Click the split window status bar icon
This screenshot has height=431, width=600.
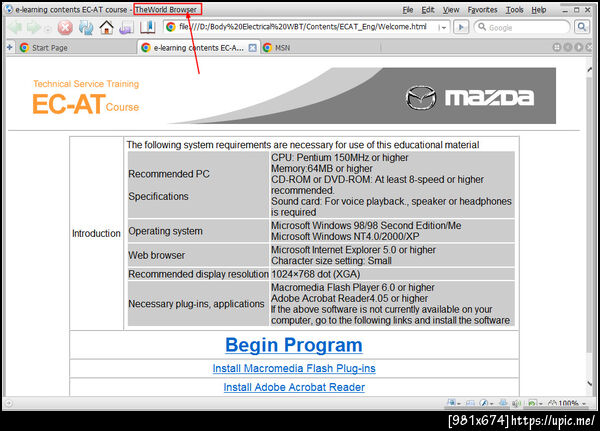pos(470,403)
